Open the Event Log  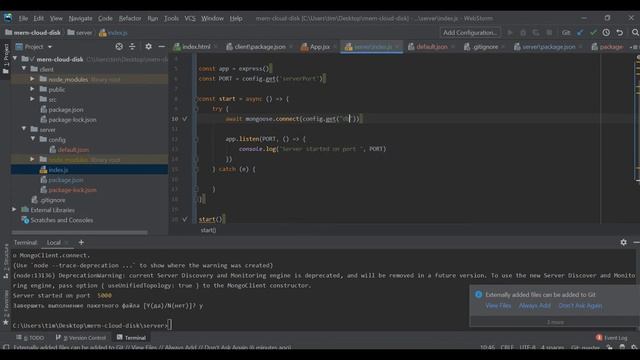pyautogui.click(x=611, y=338)
